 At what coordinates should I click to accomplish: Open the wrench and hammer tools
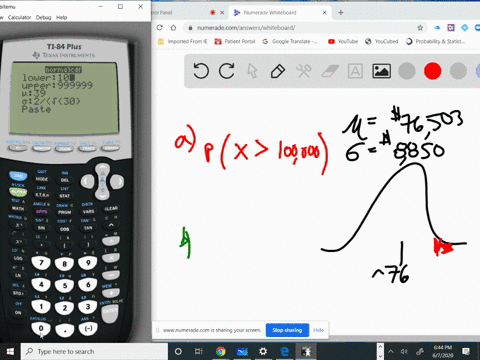304,71
